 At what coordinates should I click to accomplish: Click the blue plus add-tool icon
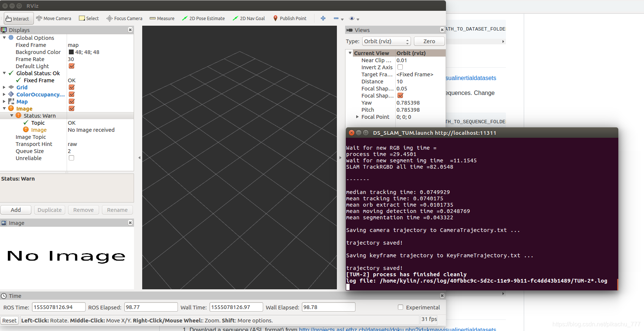point(323,18)
